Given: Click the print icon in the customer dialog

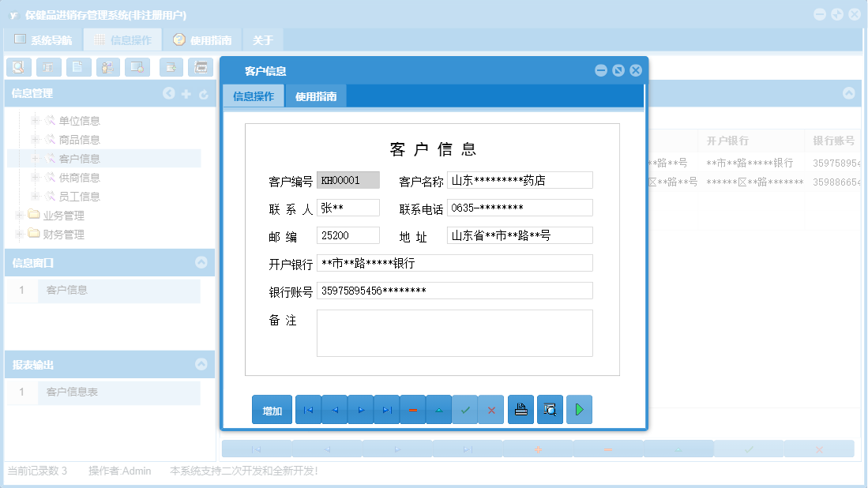Looking at the screenshot, I should [520, 410].
